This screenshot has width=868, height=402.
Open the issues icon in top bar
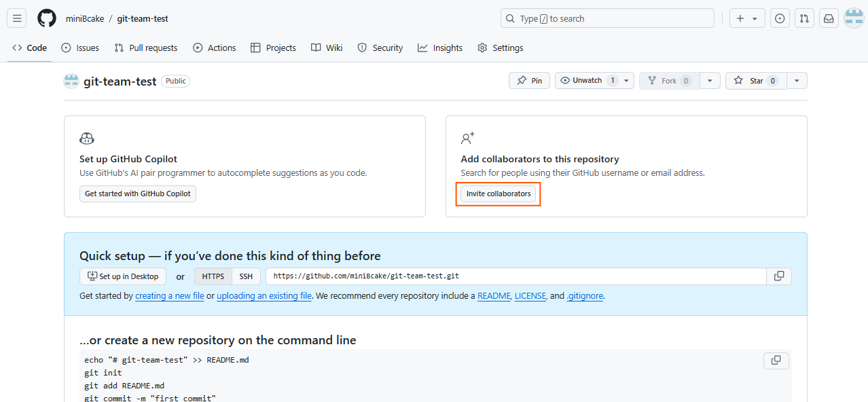[780, 18]
